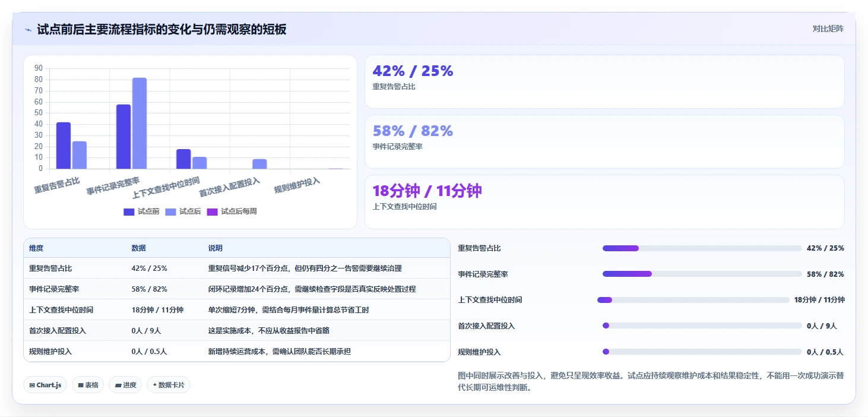Select the 表格 tag chip

[88, 385]
